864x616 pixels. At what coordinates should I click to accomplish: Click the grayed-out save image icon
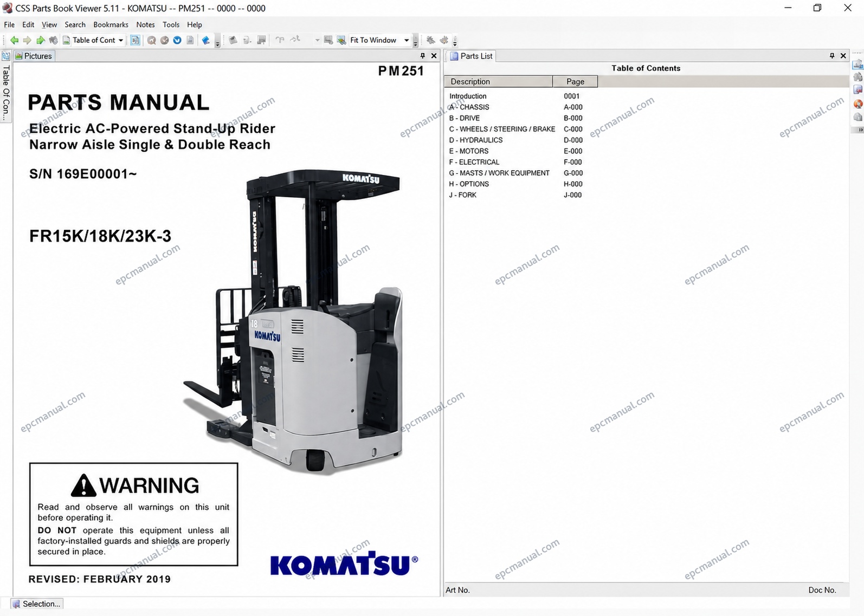tap(261, 40)
